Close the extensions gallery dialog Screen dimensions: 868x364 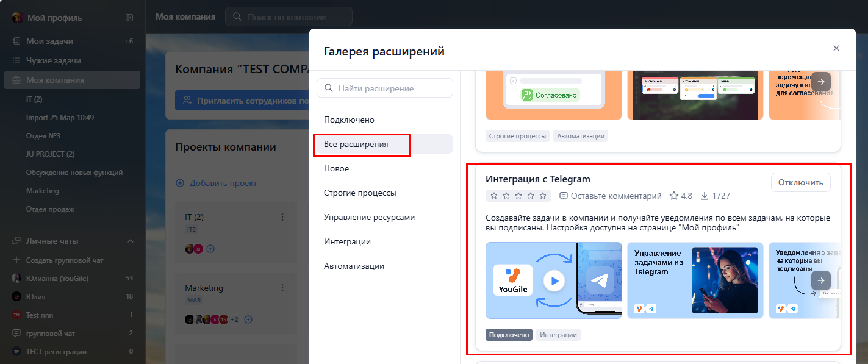tap(836, 48)
